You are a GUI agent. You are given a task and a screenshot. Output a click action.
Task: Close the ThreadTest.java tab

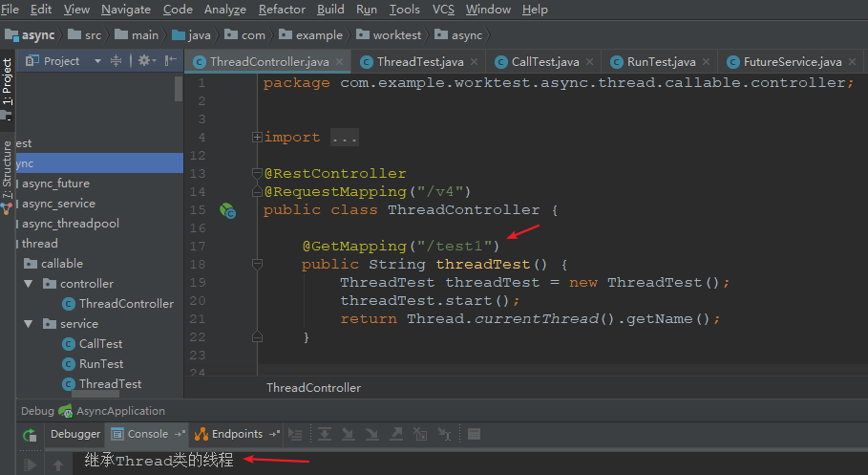pyautogui.click(x=474, y=61)
